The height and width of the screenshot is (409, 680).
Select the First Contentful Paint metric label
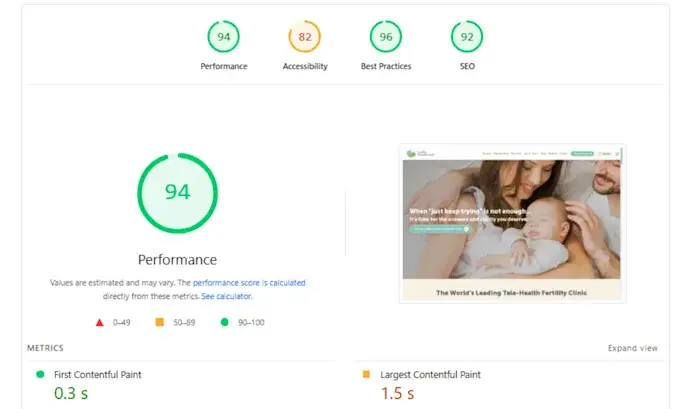click(x=98, y=375)
